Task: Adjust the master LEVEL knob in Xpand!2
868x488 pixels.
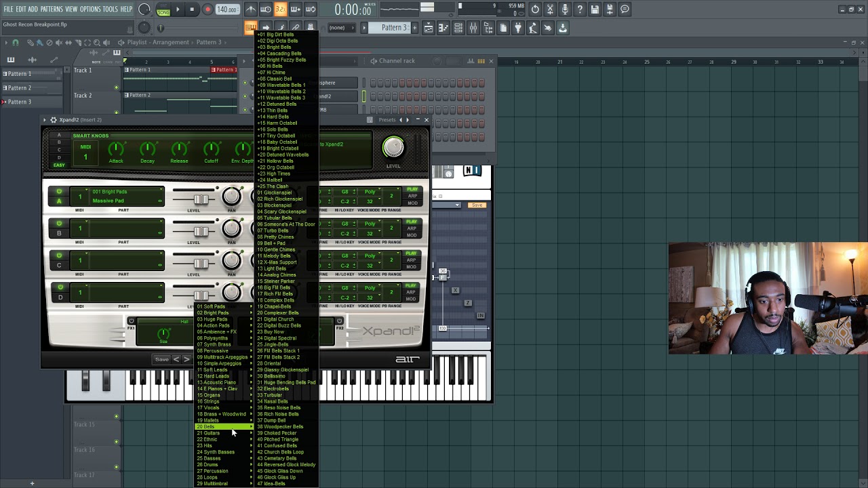Action: (x=393, y=147)
